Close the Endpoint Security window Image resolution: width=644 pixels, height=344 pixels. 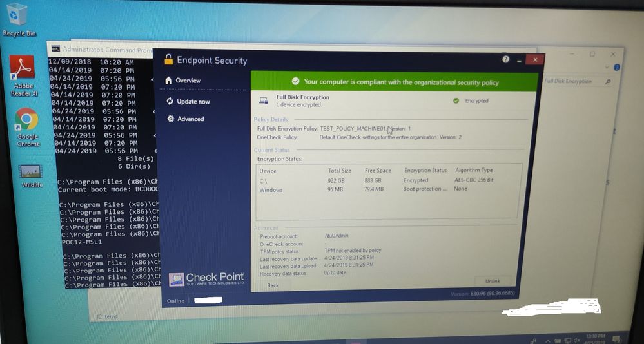point(534,59)
